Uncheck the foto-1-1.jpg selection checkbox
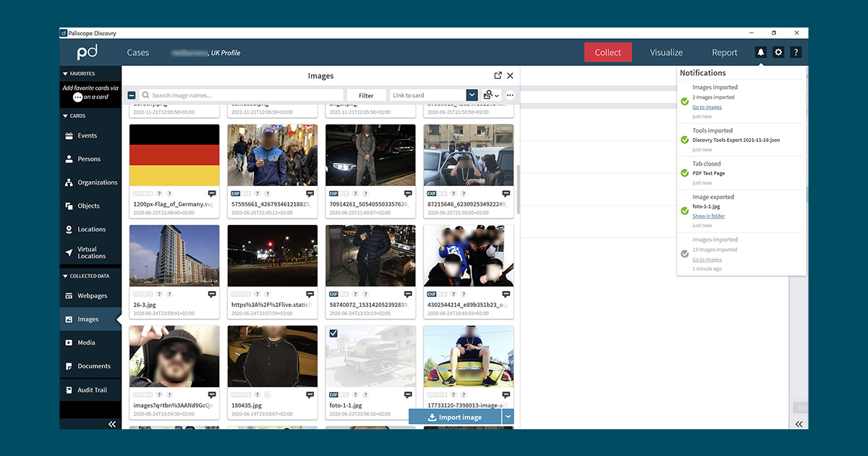868x456 pixels. [333, 334]
